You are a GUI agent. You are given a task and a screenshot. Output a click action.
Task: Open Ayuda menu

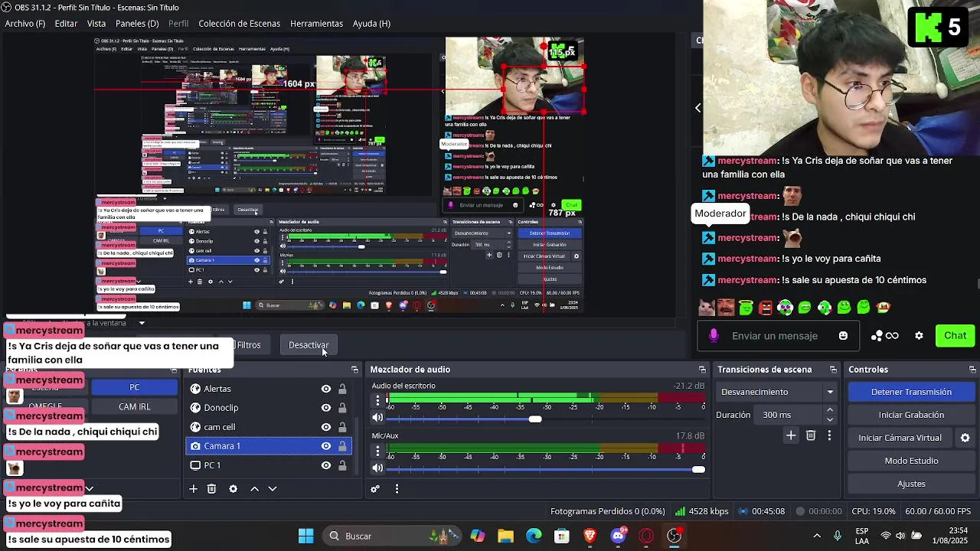371,24
